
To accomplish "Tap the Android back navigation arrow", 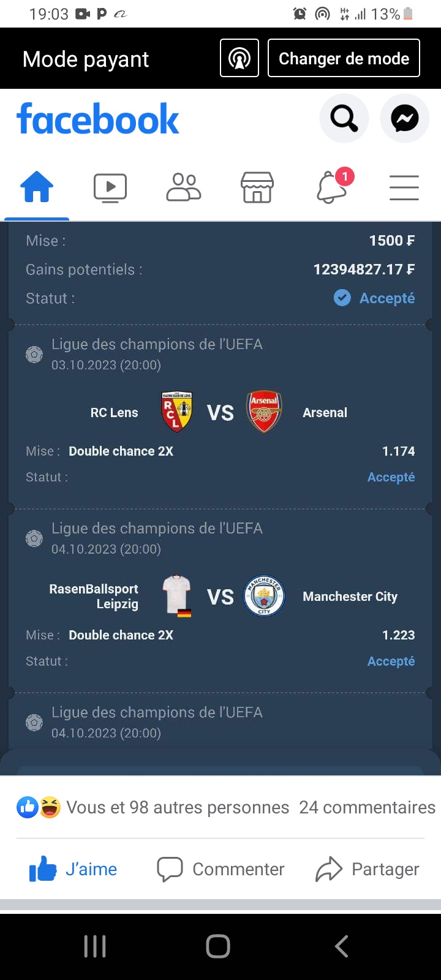I will 342,946.
